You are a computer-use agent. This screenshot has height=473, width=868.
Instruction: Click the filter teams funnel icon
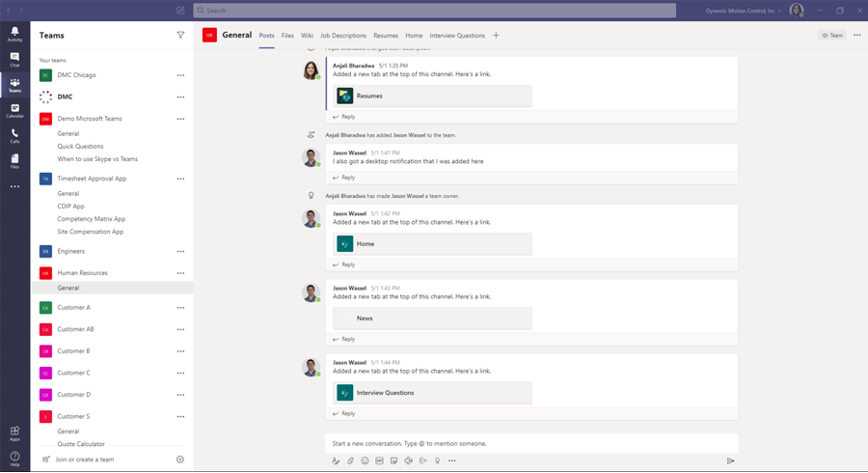[180, 35]
